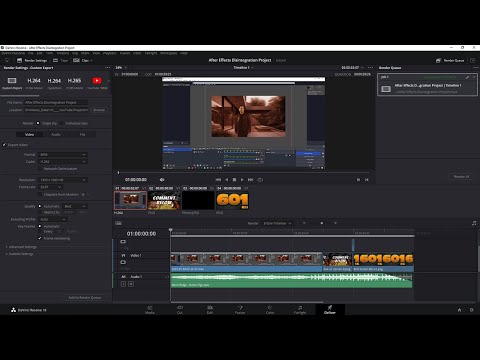Expand the render presets list arrow
This screenshot has width=480, height=360.
(109, 81)
